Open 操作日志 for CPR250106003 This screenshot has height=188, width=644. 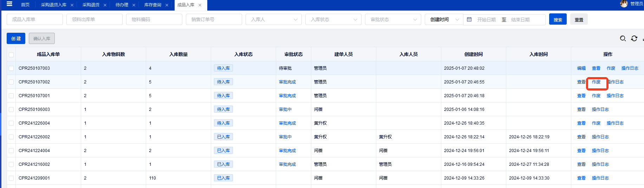pos(600,109)
